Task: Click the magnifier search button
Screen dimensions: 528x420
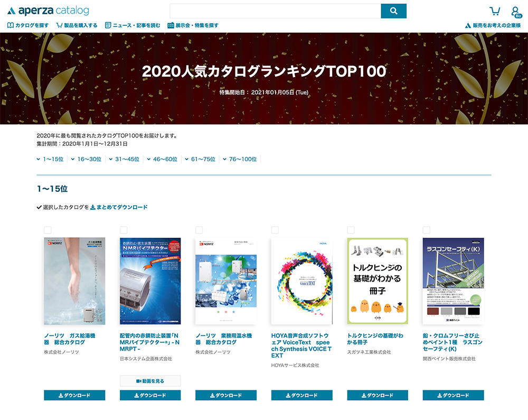Action: pos(393,11)
